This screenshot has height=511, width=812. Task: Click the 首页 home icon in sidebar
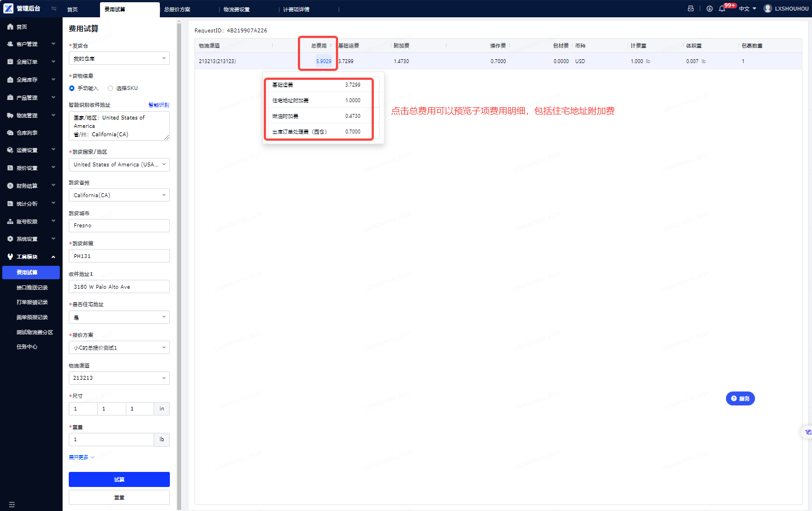[10, 27]
